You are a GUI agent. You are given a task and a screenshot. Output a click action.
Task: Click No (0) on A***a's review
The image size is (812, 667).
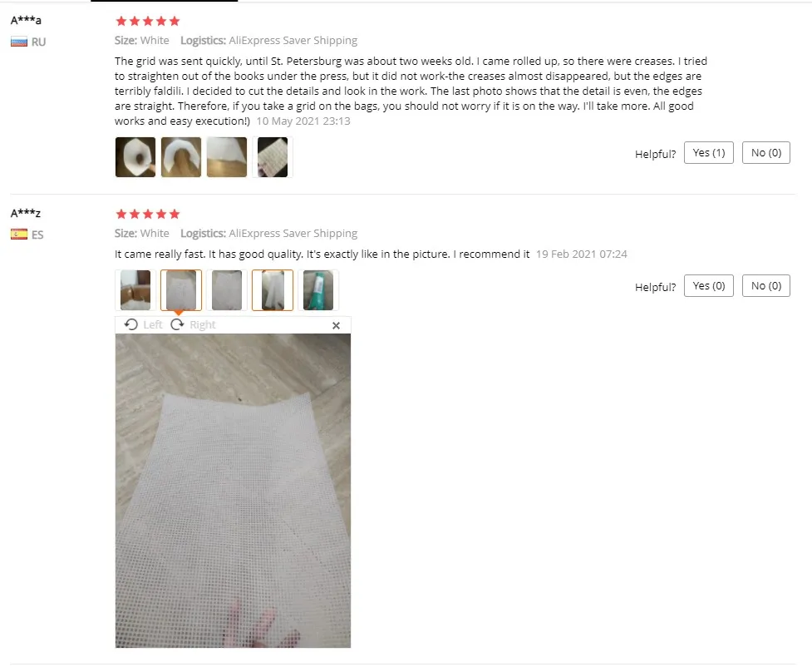click(766, 153)
